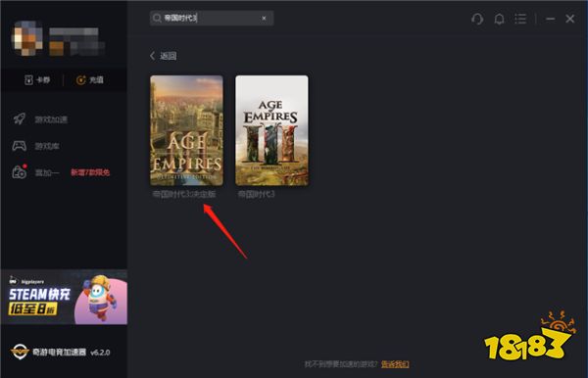
Task: Open the 充值 recharge option
Action: click(x=90, y=79)
